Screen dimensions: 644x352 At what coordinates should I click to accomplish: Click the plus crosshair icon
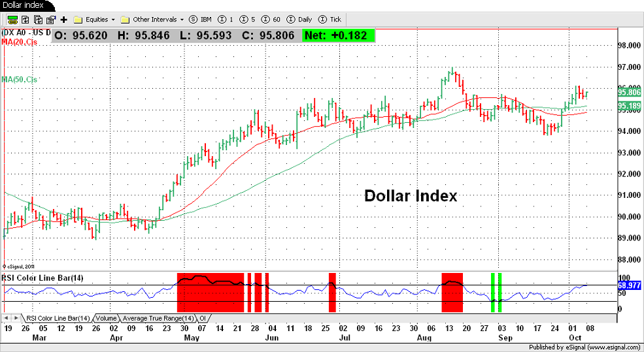(63, 20)
